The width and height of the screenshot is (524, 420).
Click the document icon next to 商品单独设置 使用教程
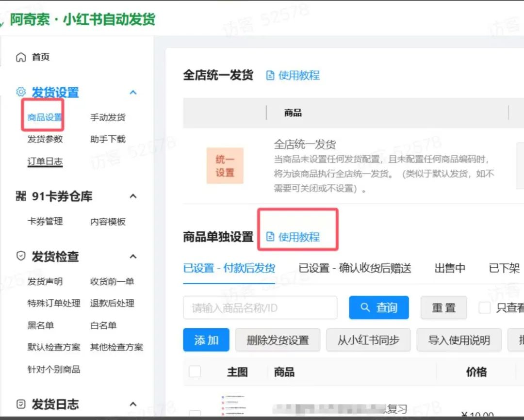coord(270,237)
